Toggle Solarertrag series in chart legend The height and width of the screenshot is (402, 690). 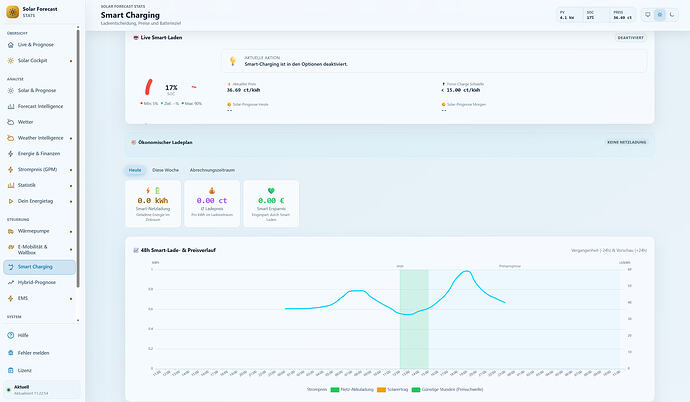(x=393, y=390)
